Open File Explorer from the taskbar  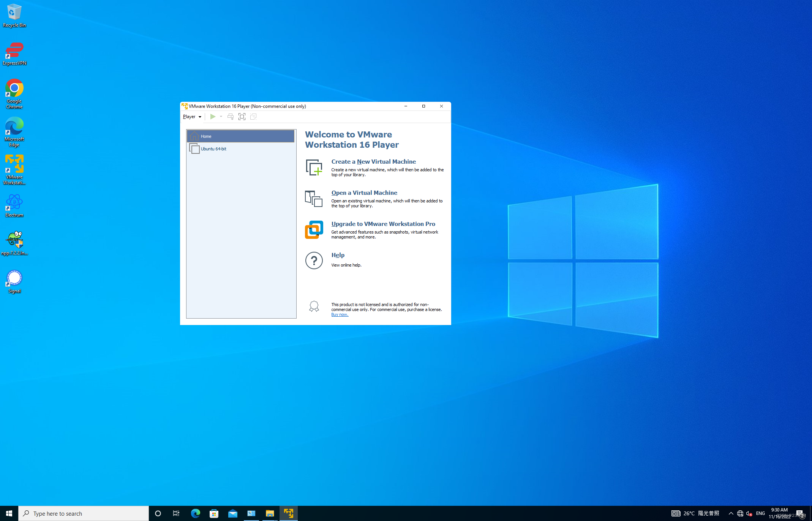270,513
